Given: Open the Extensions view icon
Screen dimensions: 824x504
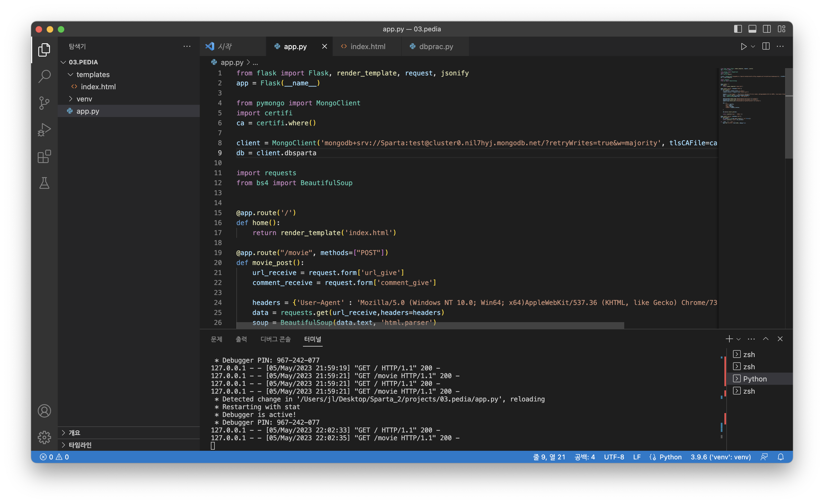Looking at the screenshot, I should click(x=44, y=156).
